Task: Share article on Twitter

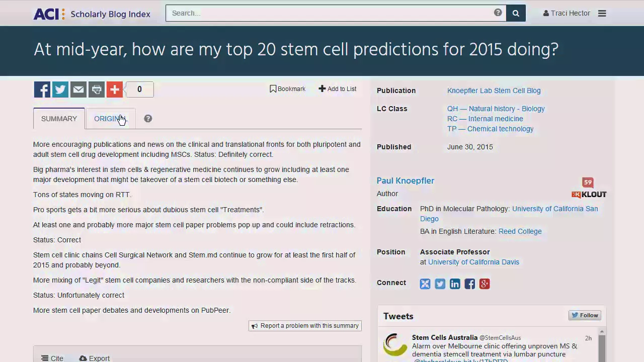Action: point(60,89)
